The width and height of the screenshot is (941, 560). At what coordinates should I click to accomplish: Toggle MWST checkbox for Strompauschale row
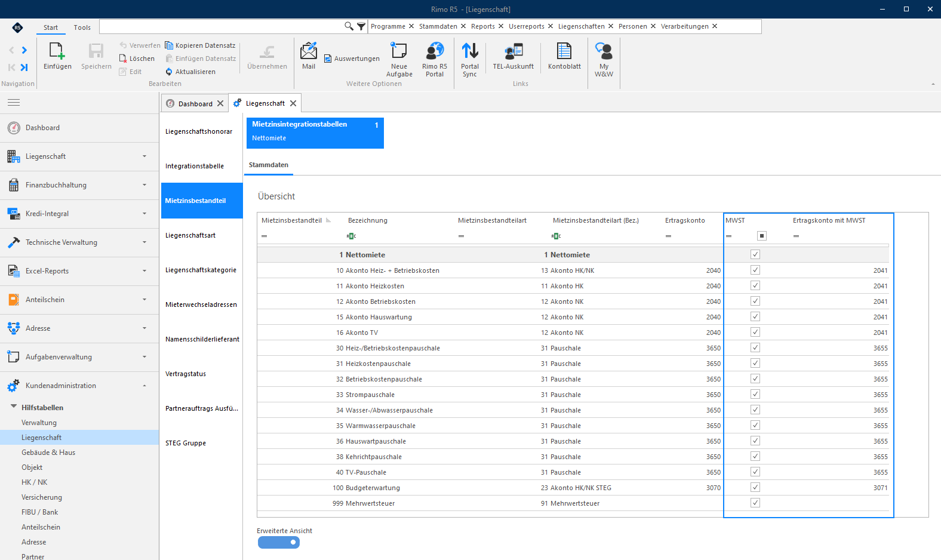[x=755, y=395]
